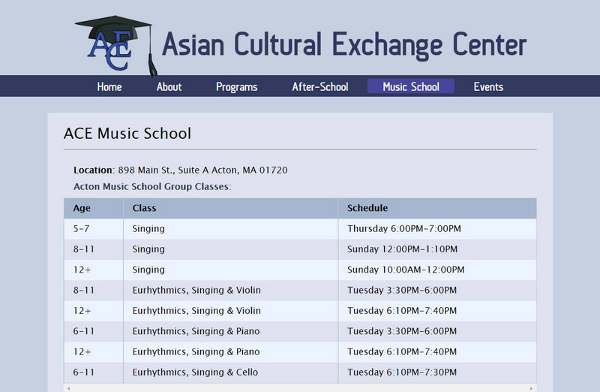Click the horizontal scrollbar track below table
The height and width of the screenshot is (392, 600).
tap(300, 388)
